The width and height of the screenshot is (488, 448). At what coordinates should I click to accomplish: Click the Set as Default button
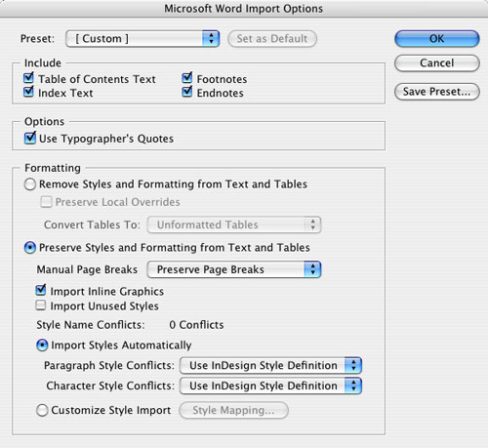tap(272, 39)
